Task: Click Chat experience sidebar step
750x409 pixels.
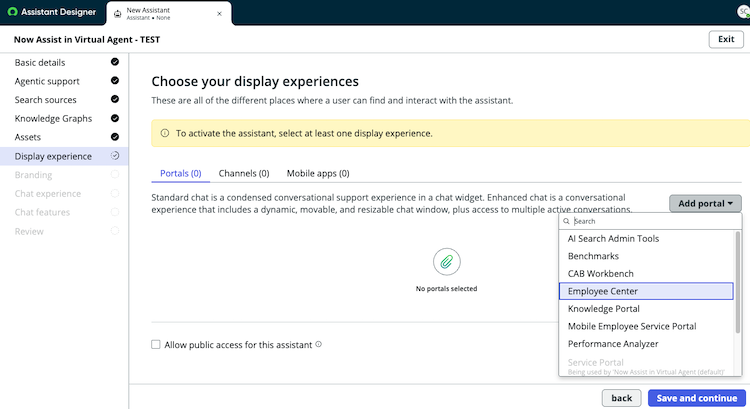Action: [x=64, y=193]
